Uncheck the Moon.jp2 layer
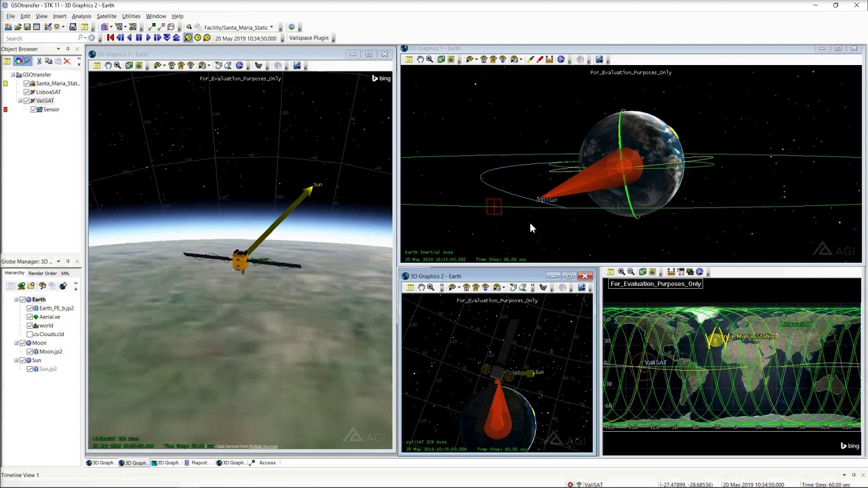The height and width of the screenshot is (488, 868). (30, 352)
